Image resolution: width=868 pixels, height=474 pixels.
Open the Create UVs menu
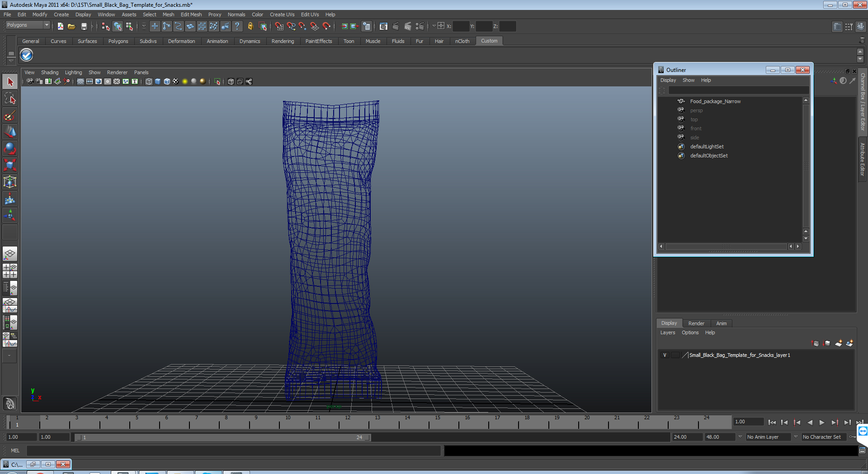[x=282, y=14]
